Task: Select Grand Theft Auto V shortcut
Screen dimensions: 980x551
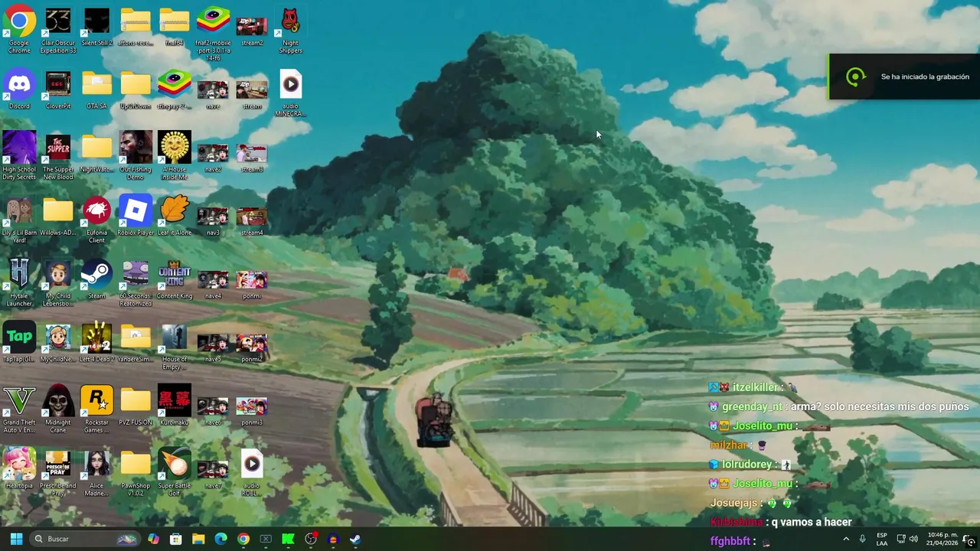Action: point(19,409)
